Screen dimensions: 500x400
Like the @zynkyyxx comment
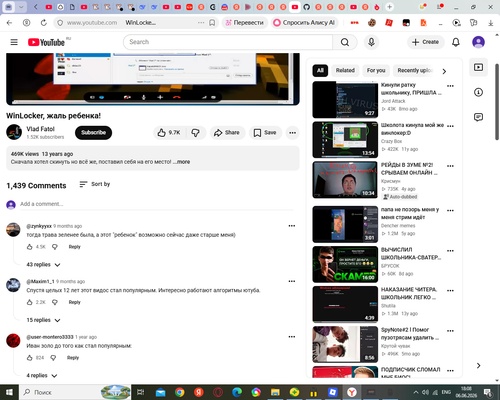tap(30, 247)
